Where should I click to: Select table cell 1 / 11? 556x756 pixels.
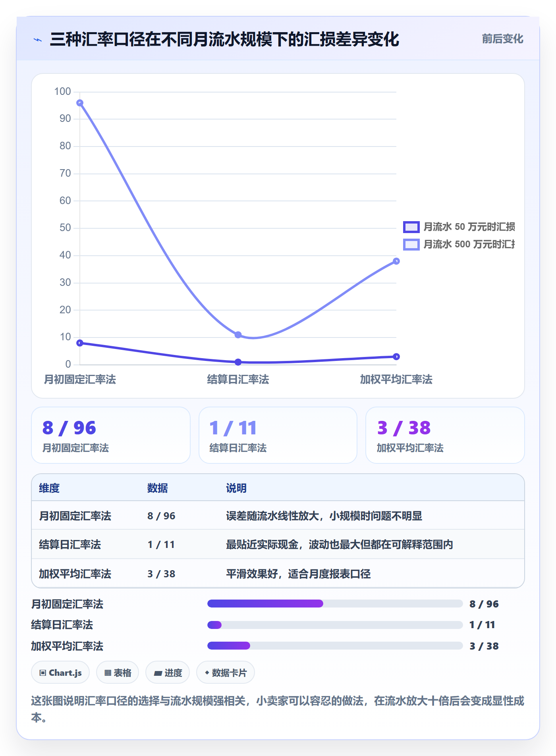[161, 544]
